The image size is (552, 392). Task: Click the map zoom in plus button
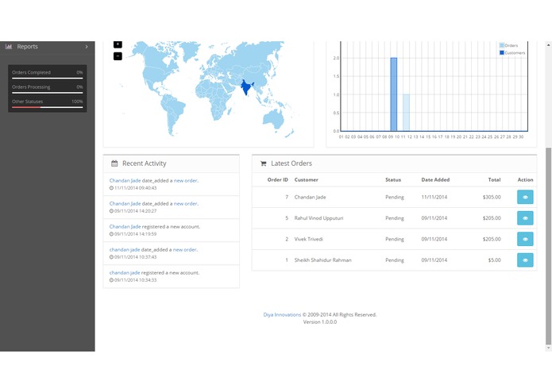(x=118, y=44)
